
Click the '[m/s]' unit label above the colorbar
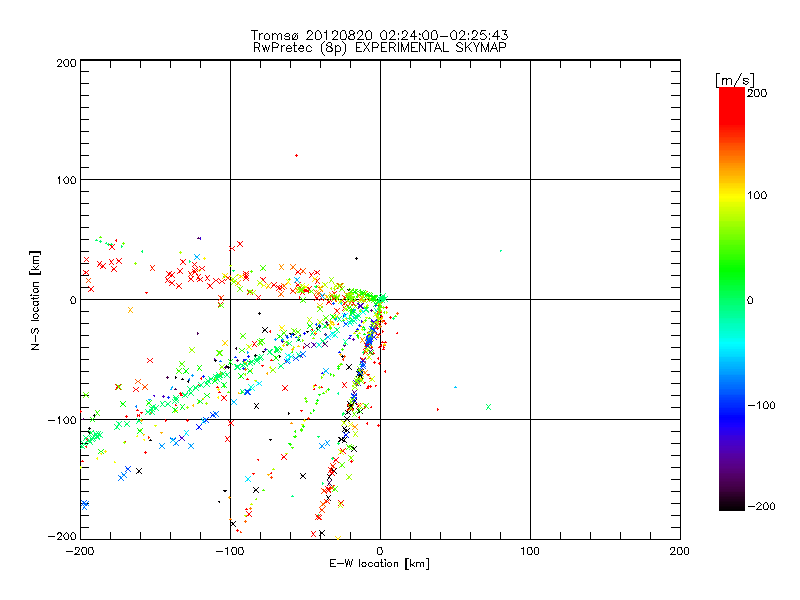733,78
